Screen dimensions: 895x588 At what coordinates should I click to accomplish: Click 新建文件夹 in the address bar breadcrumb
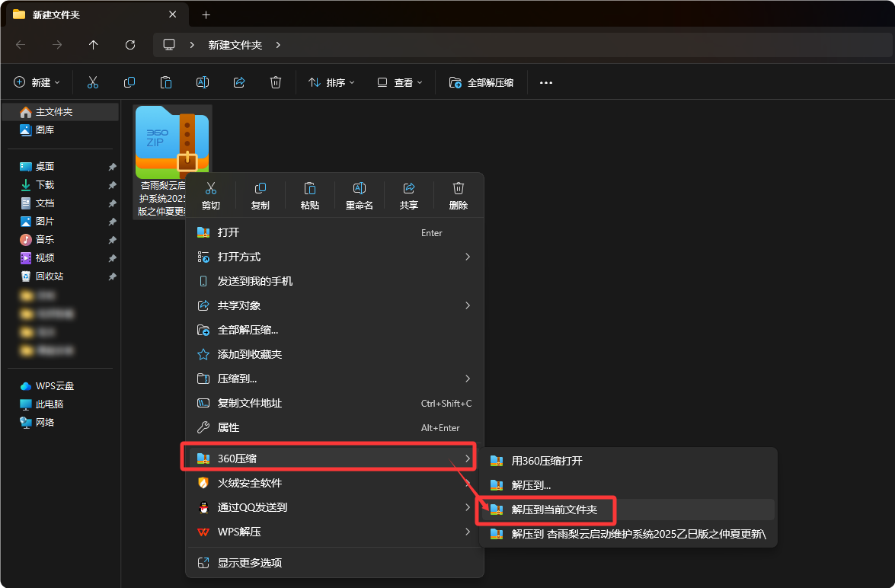coord(235,44)
